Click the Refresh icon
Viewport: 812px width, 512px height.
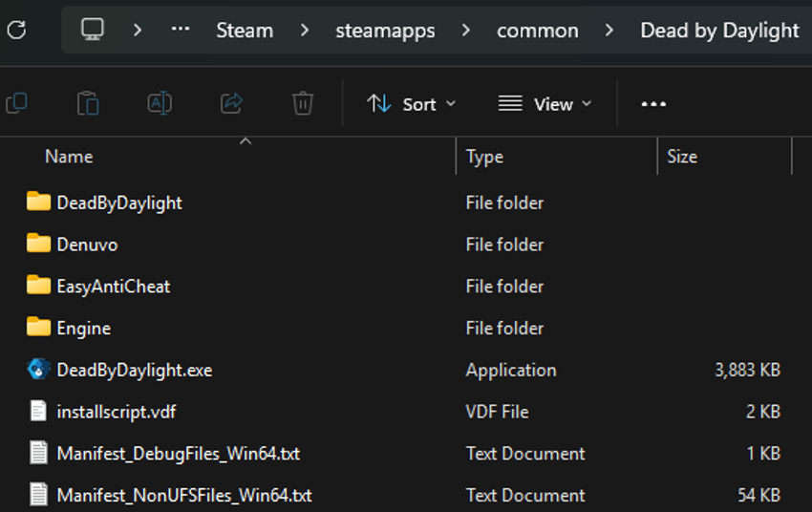[16, 30]
